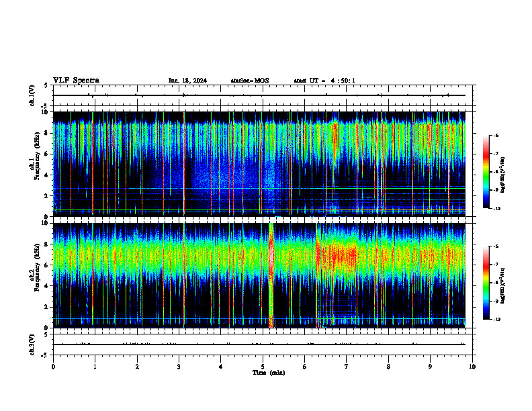The height and width of the screenshot is (411, 532).
Task: Click the "6" kHz tick on ch.2 frequency axis
Action: [48, 265]
